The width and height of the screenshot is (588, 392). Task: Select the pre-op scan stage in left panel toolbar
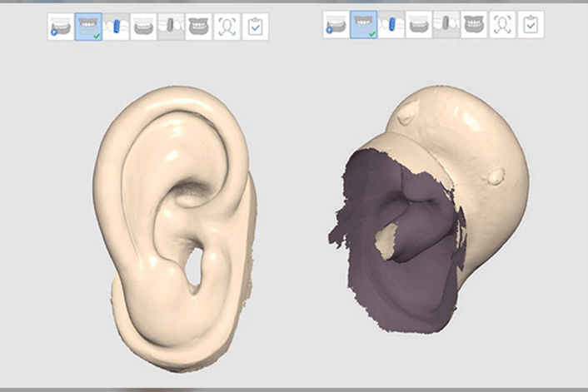60,27
